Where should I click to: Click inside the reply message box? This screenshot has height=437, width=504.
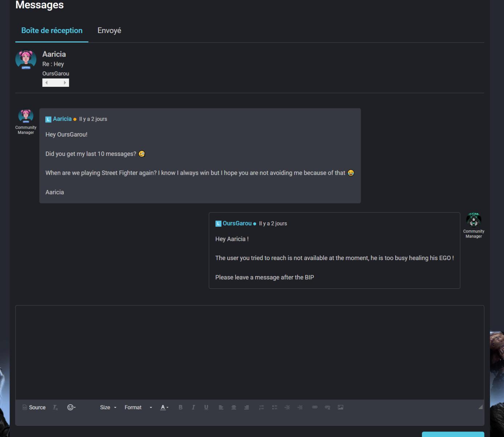[x=250, y=351]
